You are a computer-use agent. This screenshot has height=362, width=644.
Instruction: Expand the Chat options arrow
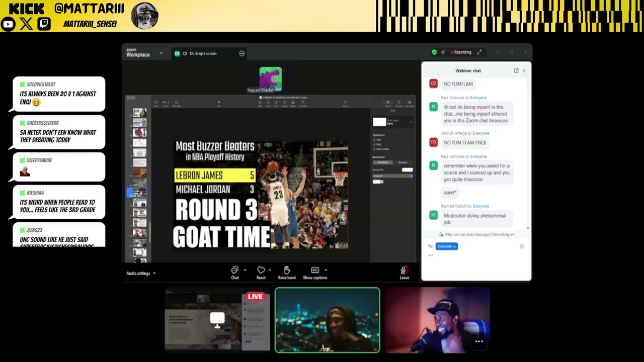click(245, 270)
